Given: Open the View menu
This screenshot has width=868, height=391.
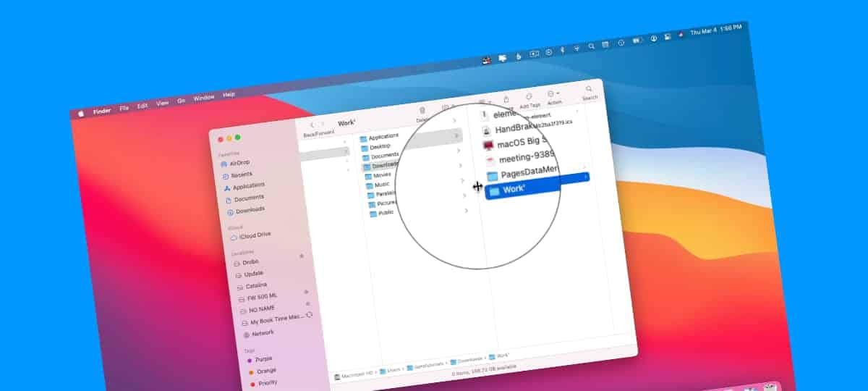Looking at the screenshot, I should pyautogui.click(x=162, y=104).
